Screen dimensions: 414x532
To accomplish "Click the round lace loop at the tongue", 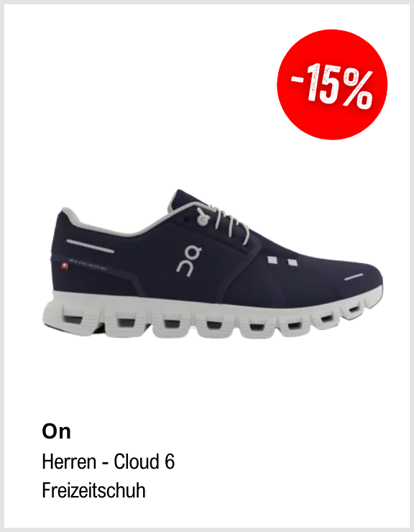I will [x=202, y=217].
